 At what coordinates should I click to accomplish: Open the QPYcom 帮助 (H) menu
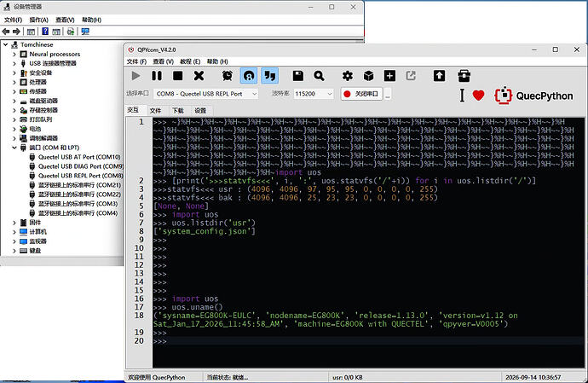pos(217,61)
